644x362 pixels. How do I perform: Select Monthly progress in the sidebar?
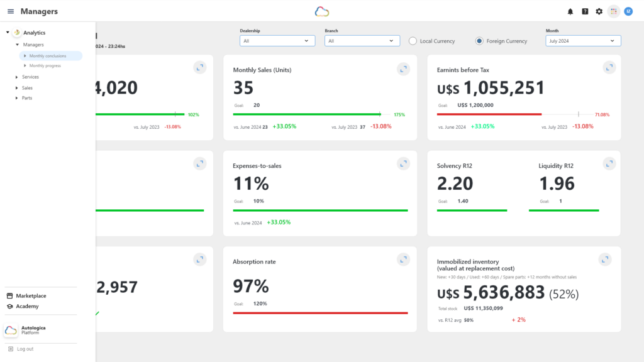45,65
